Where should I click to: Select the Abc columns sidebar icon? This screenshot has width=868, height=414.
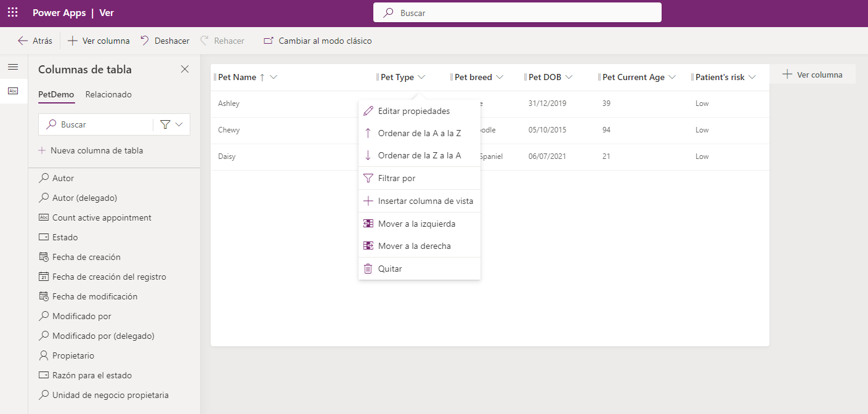pyautogui.click(x=13, y=91)
